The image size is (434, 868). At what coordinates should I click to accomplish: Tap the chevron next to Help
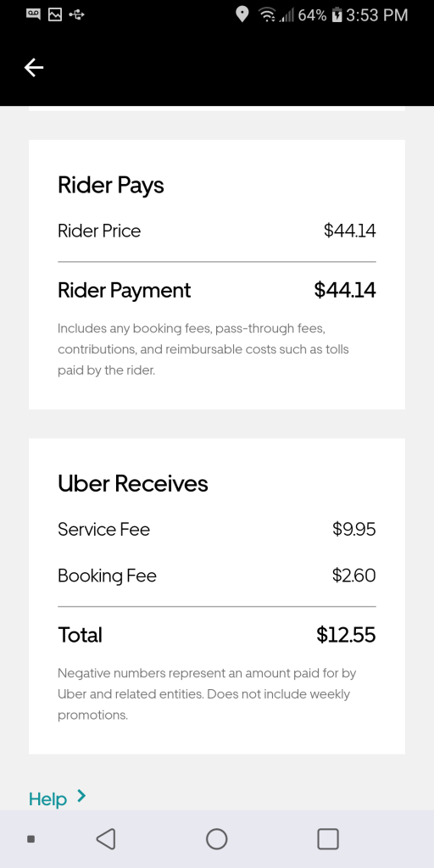81,796
